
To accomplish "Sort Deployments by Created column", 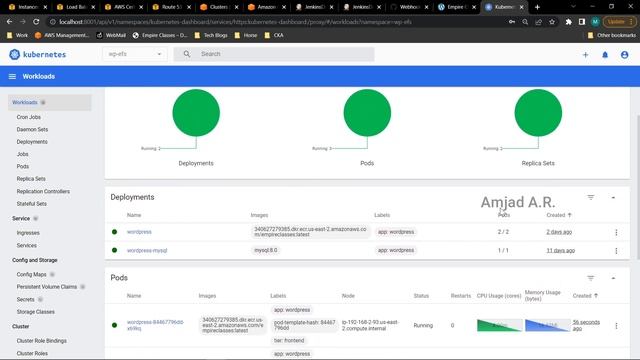I will pyautogui.click(x=558, y=215).
